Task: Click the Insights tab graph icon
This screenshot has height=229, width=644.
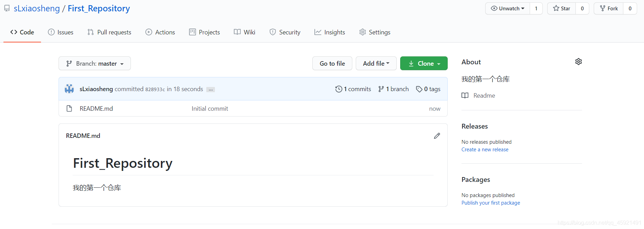Action: [318, 32]
